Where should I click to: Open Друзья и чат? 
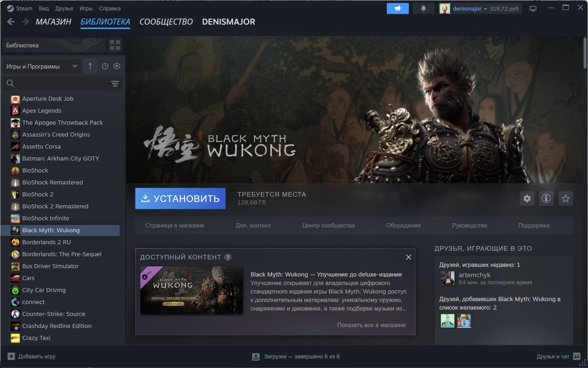pyautogui.click(x=559, y=356)
